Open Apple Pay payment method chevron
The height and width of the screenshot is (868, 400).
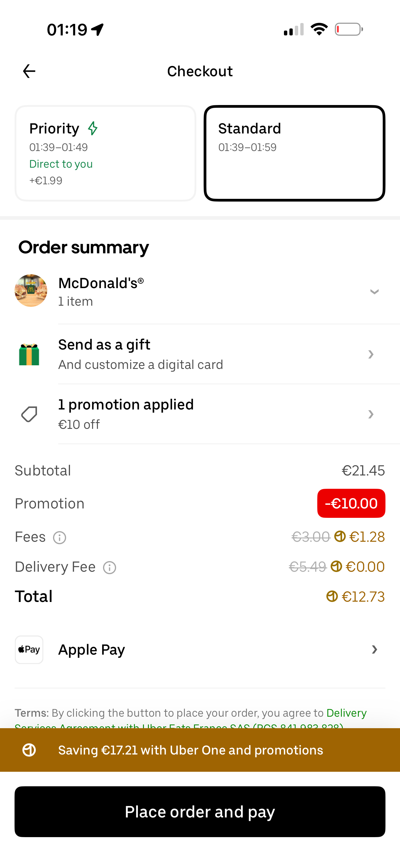point(374,650)
